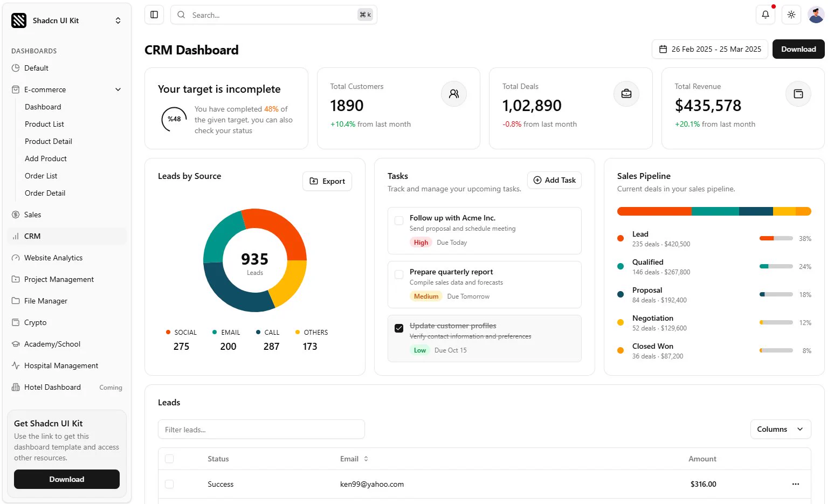834x504 pixels.
Task: Go to Product List page
Action: tap(44, 124)
